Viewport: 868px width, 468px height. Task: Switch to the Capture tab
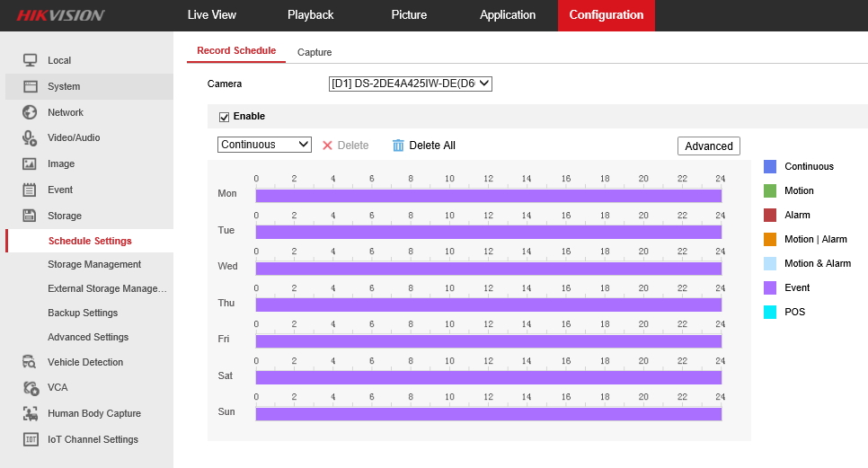pos(314,52)
